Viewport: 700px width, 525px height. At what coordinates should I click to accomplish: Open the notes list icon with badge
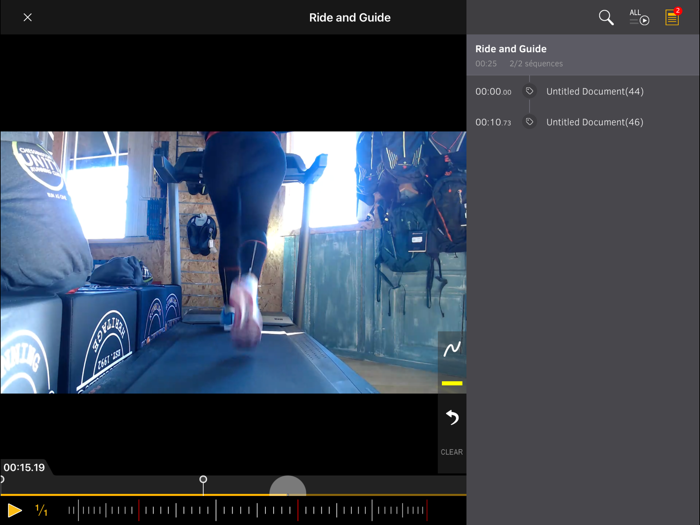coord(672,17)
